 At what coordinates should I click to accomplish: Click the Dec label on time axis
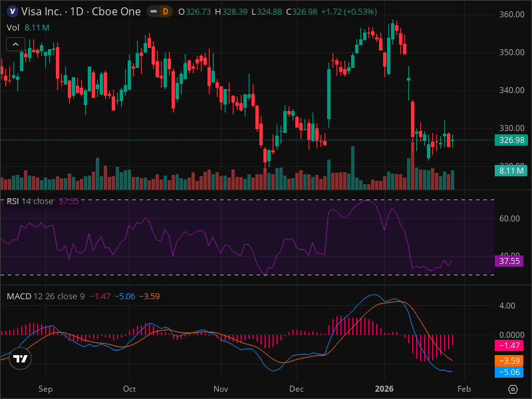click(297, 389)
